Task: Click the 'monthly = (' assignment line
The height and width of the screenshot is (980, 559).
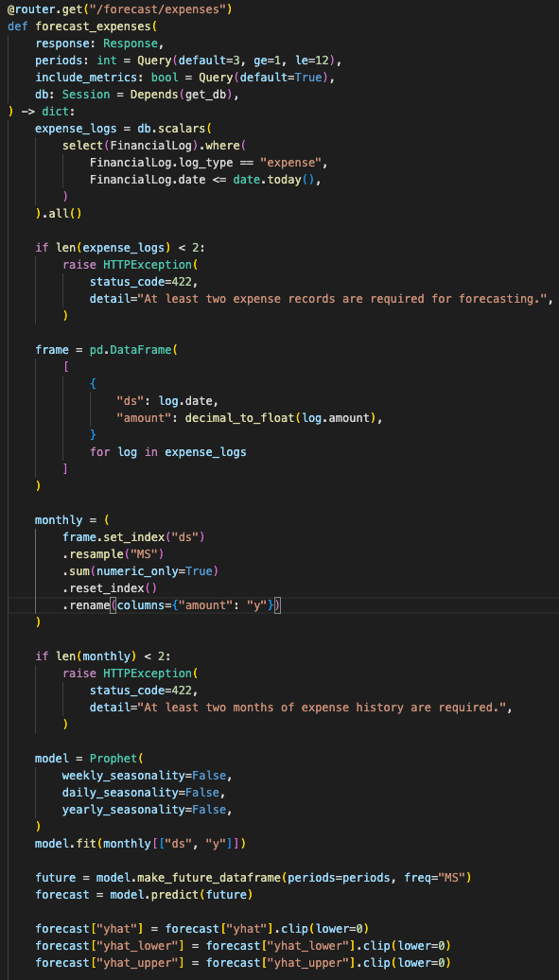Action: coord(73,519)
